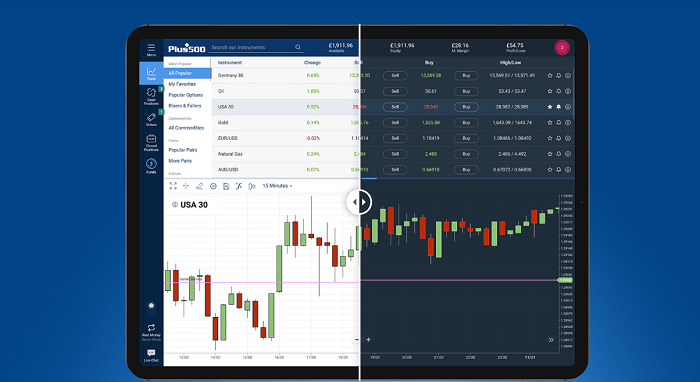
Task: Expand the 15 Minutes timeframe dropdown
Action: pos(277,186)
